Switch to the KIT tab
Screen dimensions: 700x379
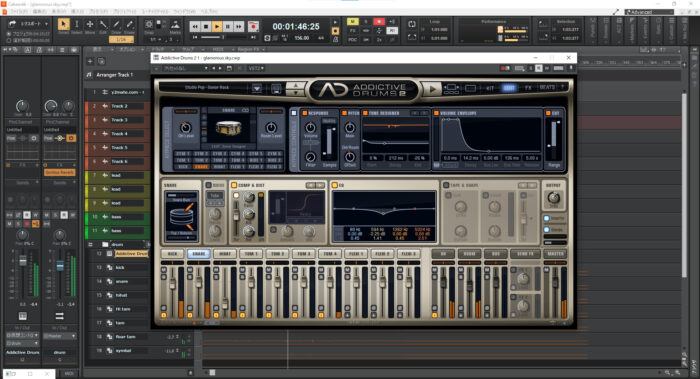(490, 88)
